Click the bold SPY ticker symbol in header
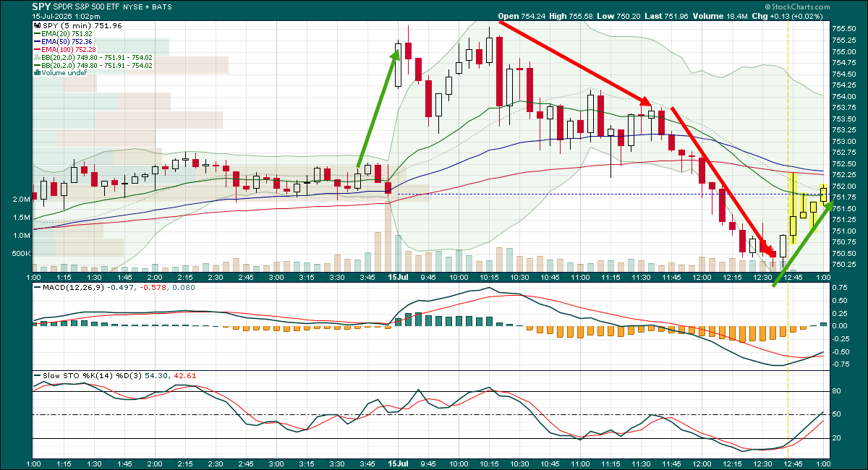The image size is (868, 470). click(42, 6)
